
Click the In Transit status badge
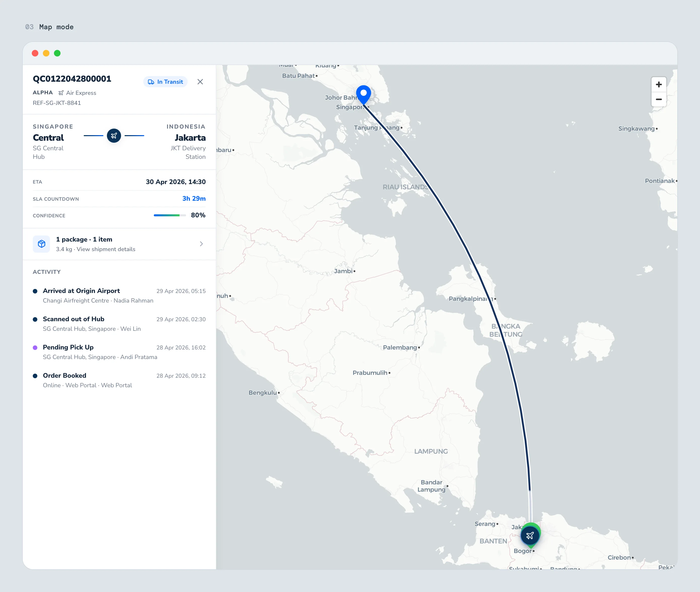click(x=165, y=82)
